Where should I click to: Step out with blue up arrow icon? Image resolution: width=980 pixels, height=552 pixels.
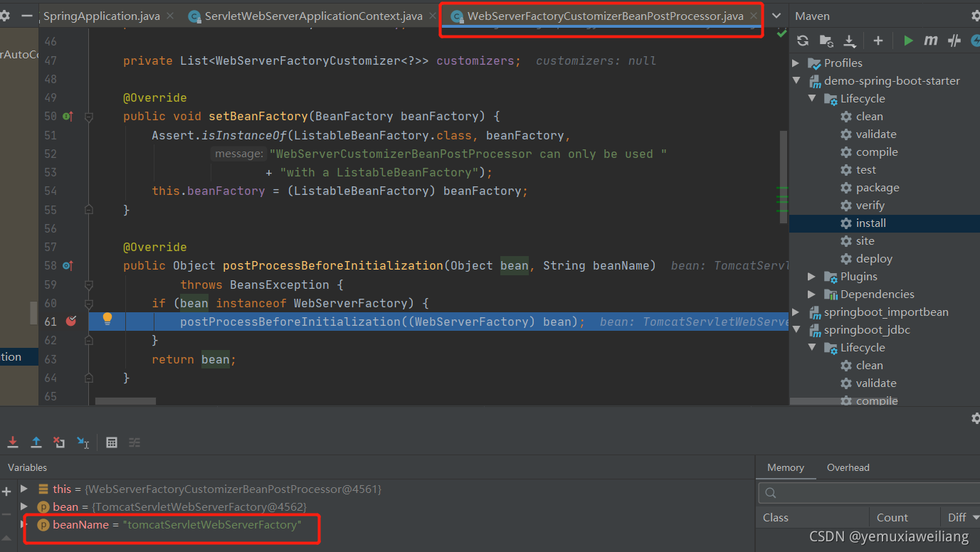pyautogui.click(x=36, y=442)
